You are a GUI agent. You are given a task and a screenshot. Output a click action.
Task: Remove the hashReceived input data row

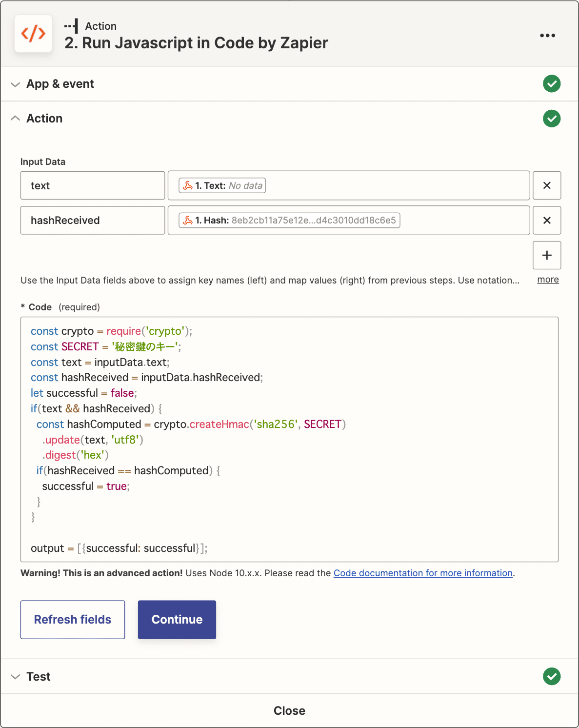[547, 220]
